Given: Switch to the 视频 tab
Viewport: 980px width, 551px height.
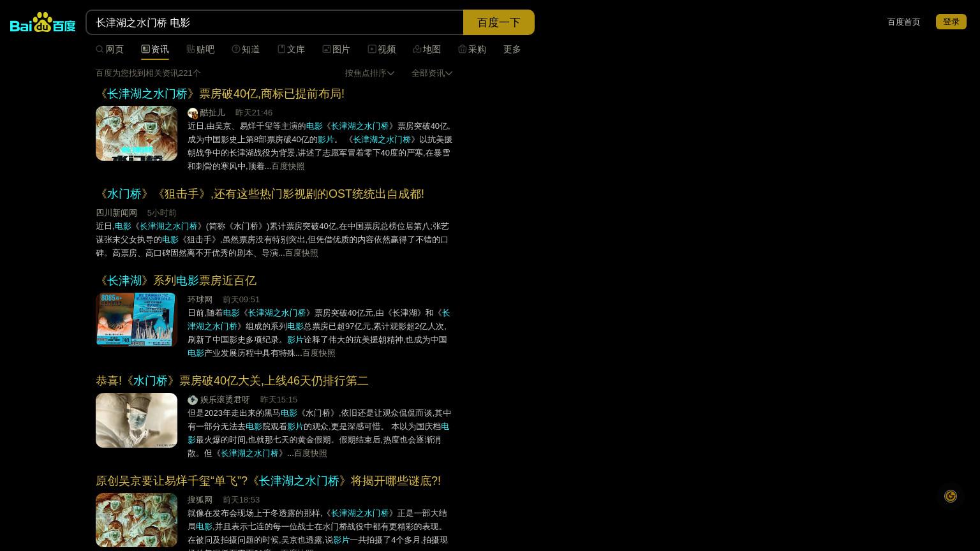Looking at the screenshot, I should (x=382, y=49).
